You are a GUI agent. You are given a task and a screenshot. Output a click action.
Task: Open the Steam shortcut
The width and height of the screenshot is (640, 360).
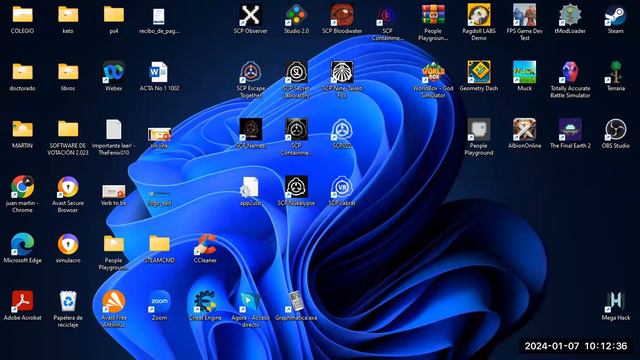[x=616, y=15]
